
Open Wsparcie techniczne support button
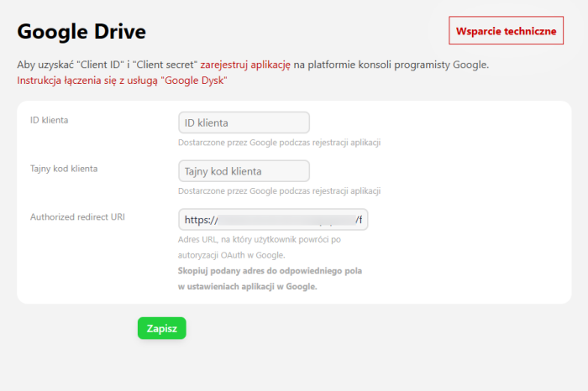coord(506,30)
